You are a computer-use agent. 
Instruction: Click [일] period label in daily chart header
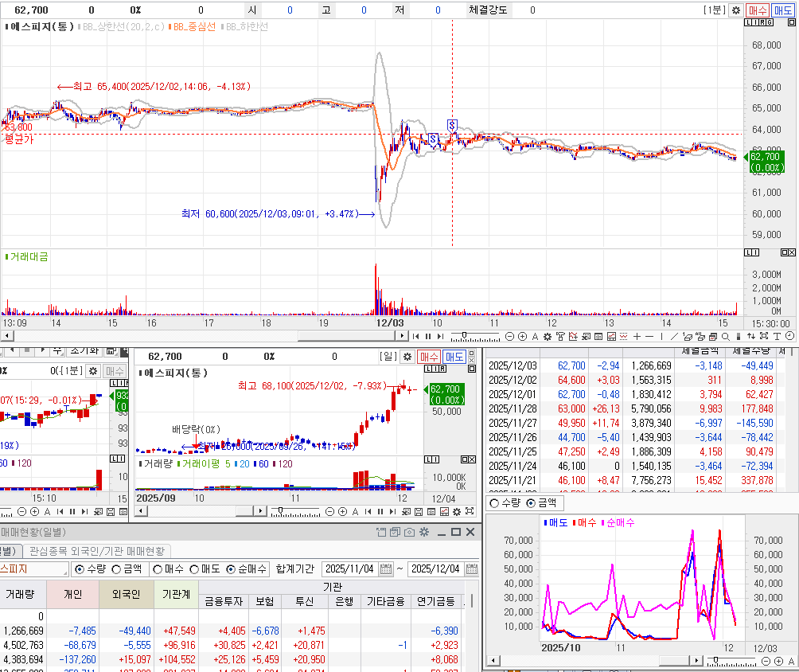pyautogui.click(x=388, y=357)
